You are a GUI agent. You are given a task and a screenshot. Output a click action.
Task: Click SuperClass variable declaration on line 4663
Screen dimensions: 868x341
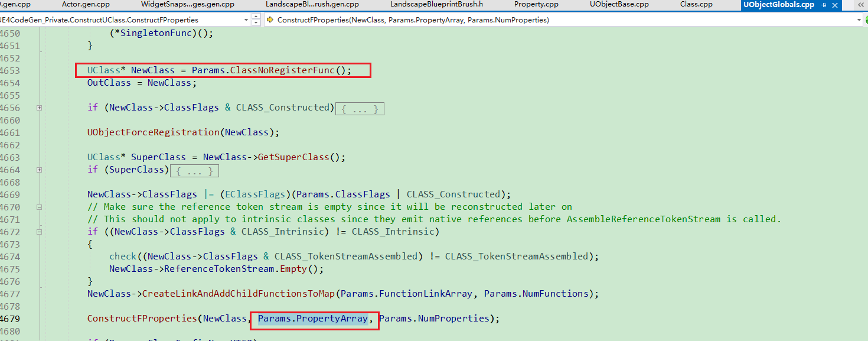click(158, 157)
